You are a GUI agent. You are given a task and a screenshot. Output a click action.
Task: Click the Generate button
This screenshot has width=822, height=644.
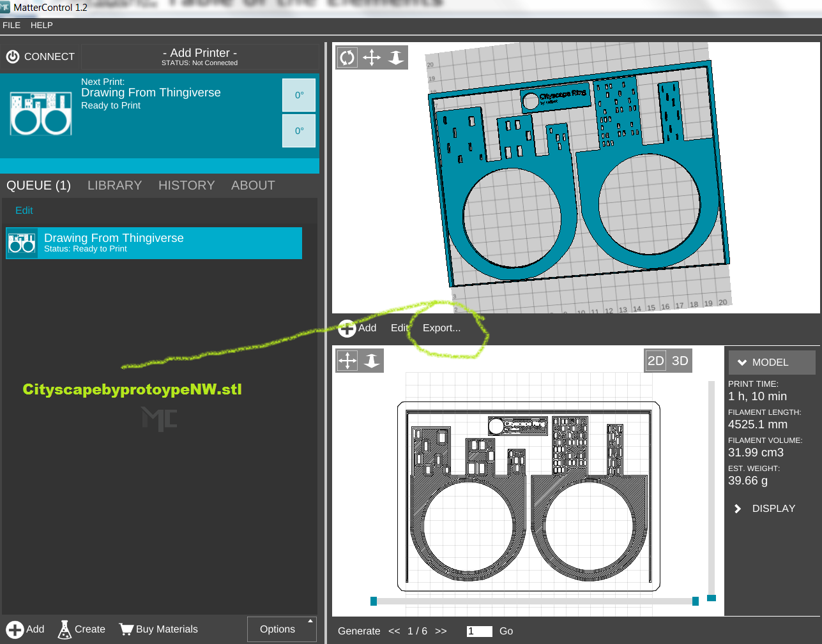coord(359,631)
